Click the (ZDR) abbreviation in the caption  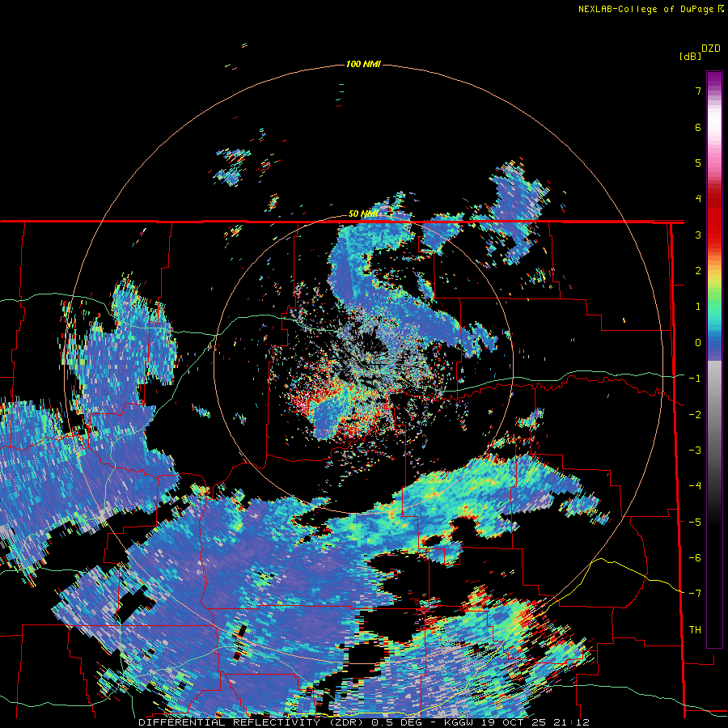coord(346,722)
